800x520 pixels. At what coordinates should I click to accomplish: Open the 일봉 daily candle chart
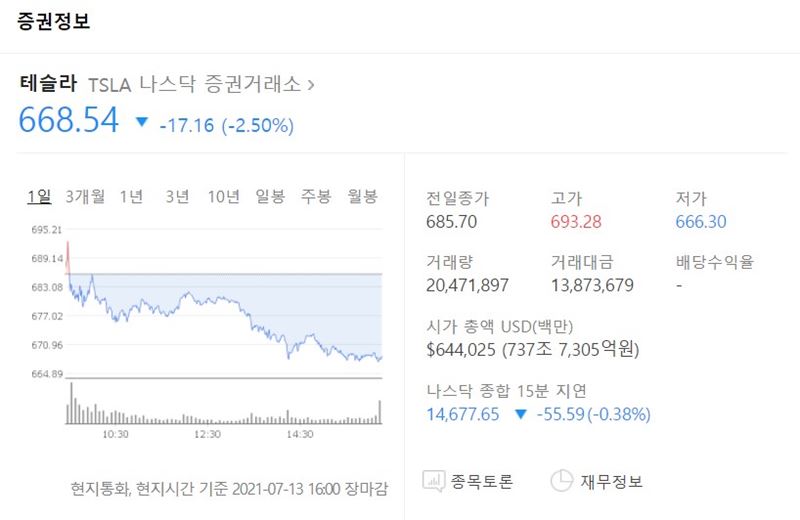(270, 196)
